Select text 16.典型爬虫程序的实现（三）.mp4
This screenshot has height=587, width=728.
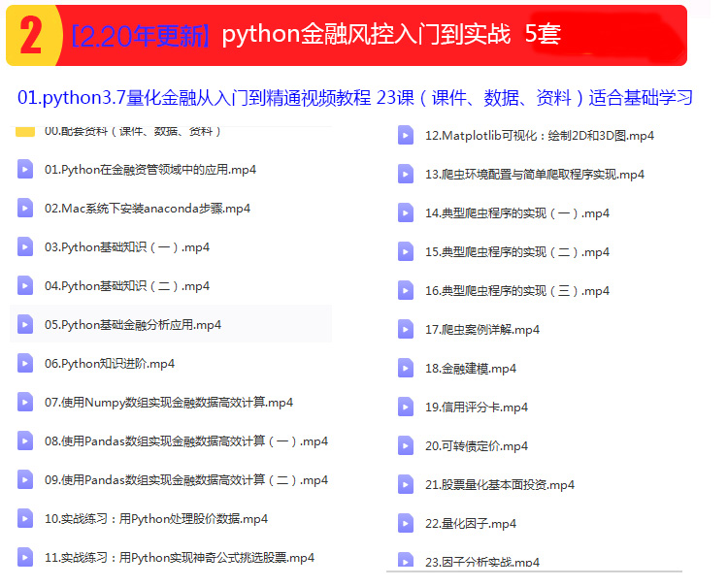[517, 291]
